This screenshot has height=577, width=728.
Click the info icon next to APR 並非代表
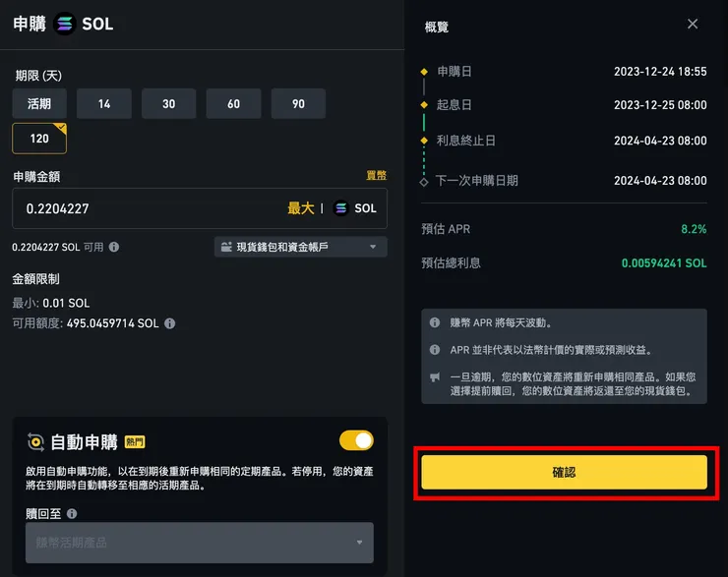point(435,349)
